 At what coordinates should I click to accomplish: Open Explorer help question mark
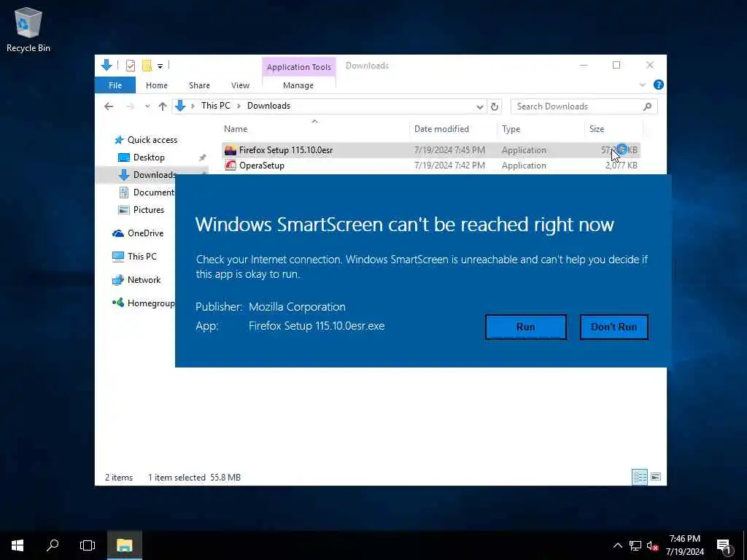click(x=659, y=85)
